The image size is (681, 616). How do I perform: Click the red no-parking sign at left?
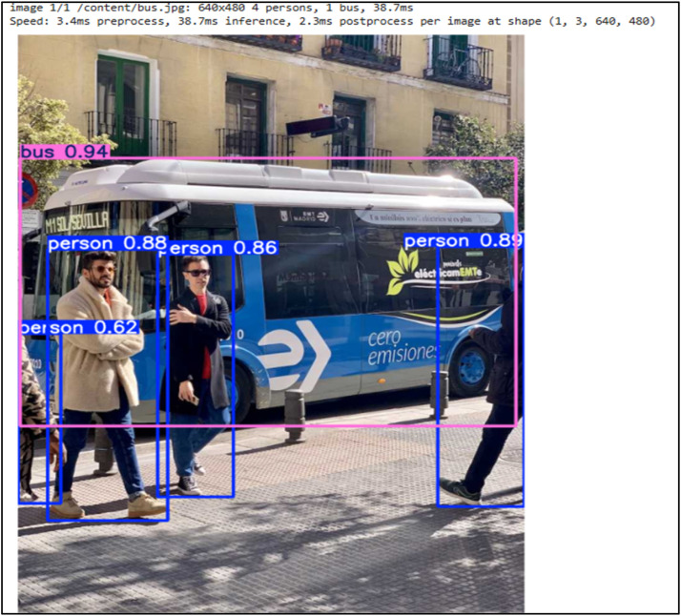point(30,190)
